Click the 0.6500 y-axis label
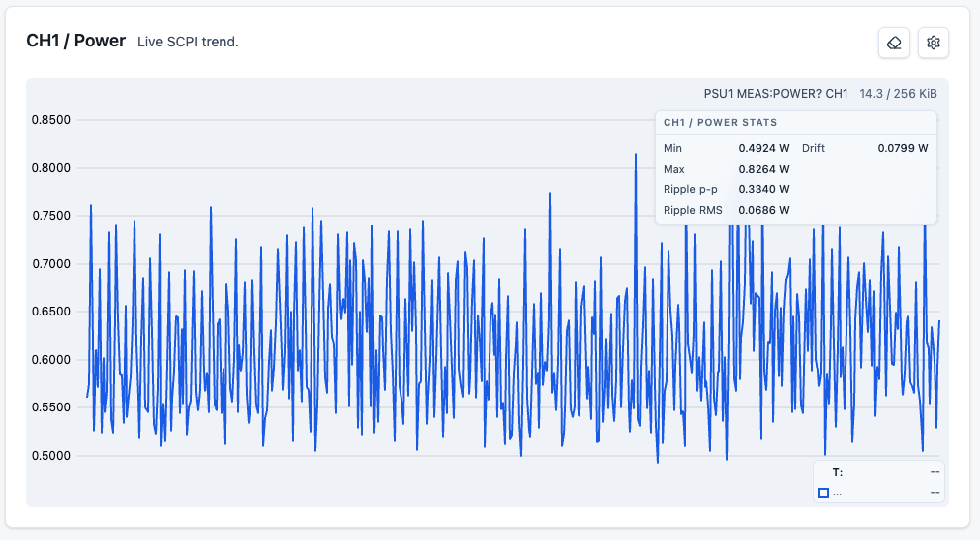The image size is (980, 540). [x=51, y=312]
